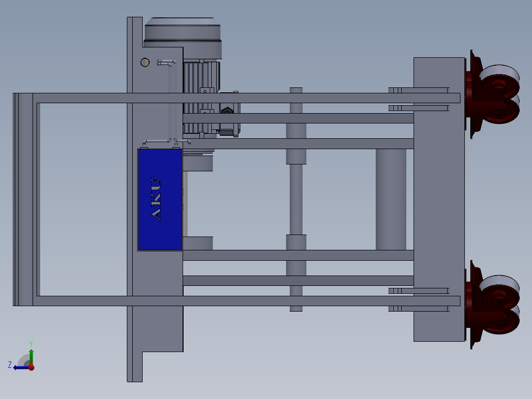Select the bottom long horizontal frame tube
Viewport: 532px width, 399px height.
(247, 301)
